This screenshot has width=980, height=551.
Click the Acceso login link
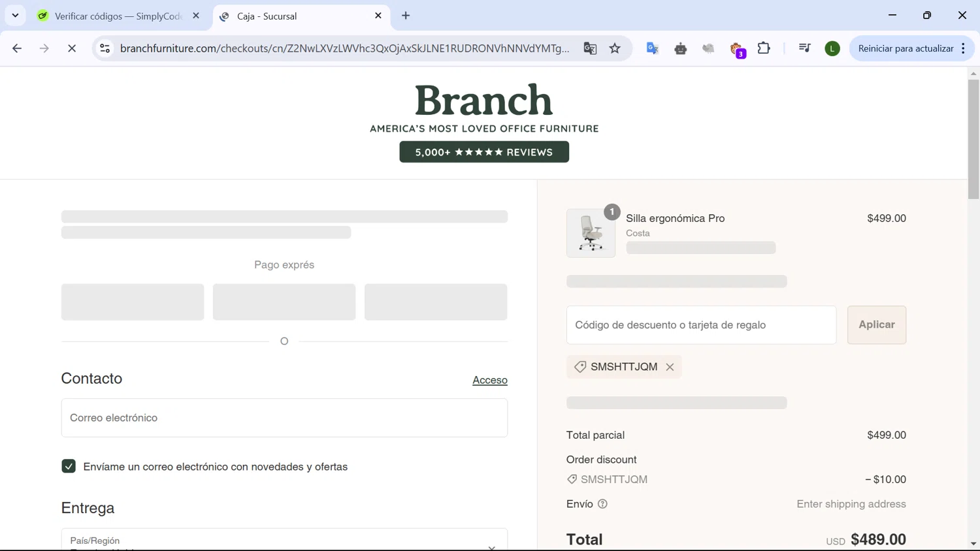tap(490, 380)
